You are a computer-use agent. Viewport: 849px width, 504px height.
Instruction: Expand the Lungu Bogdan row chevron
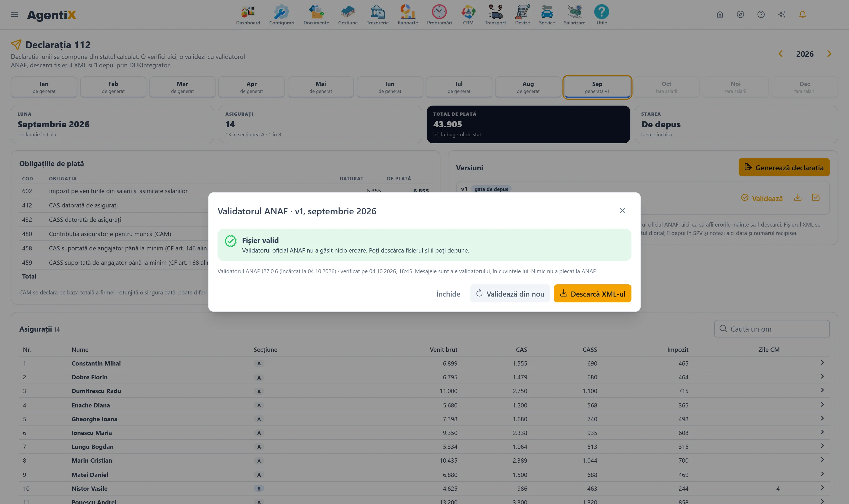point(822,446)
